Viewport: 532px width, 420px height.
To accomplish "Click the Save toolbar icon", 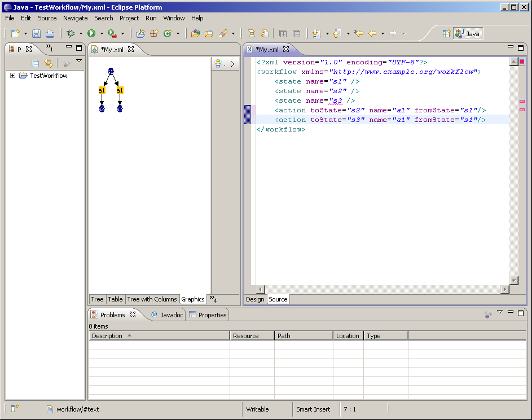I will [x=36, y=34].
